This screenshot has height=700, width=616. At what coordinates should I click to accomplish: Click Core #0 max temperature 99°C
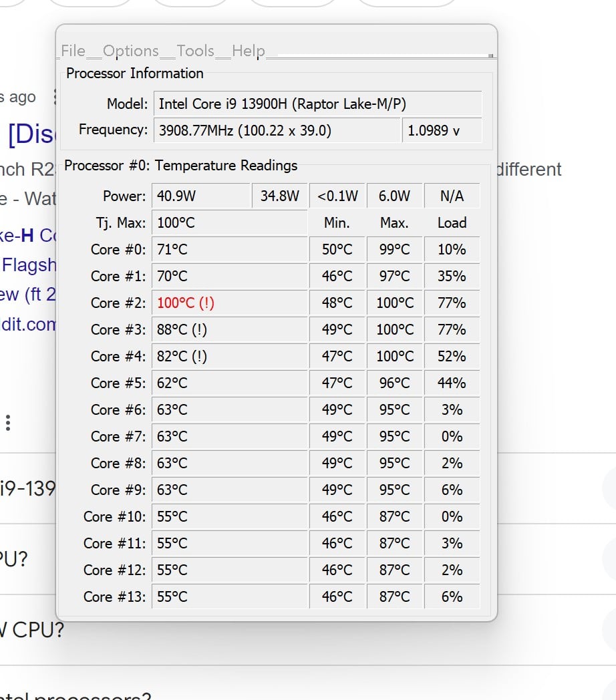pyautogui.click(x=394, y=250)
